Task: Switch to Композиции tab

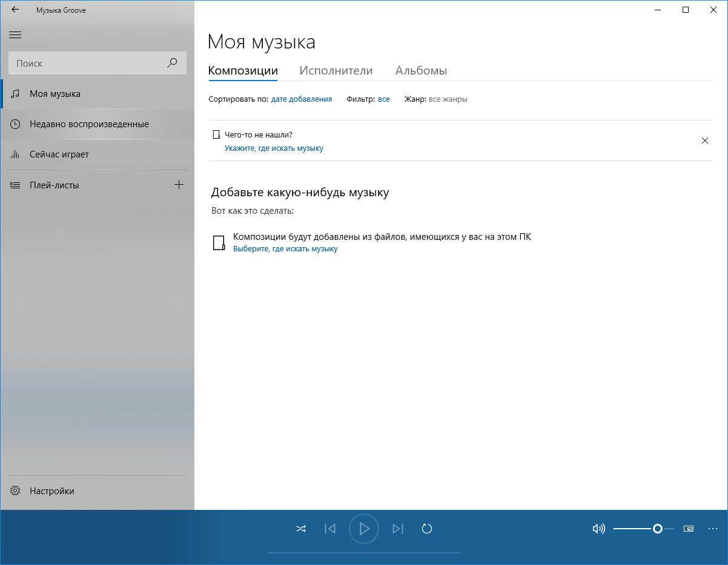Action: pos(243,70)
